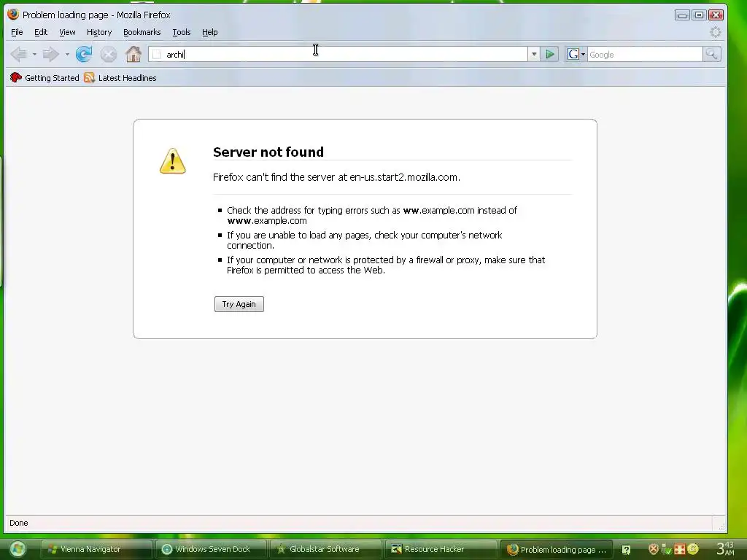Expand the address bar URL history dropdown
Screen dimensions: 747x560
click(534, 54)
